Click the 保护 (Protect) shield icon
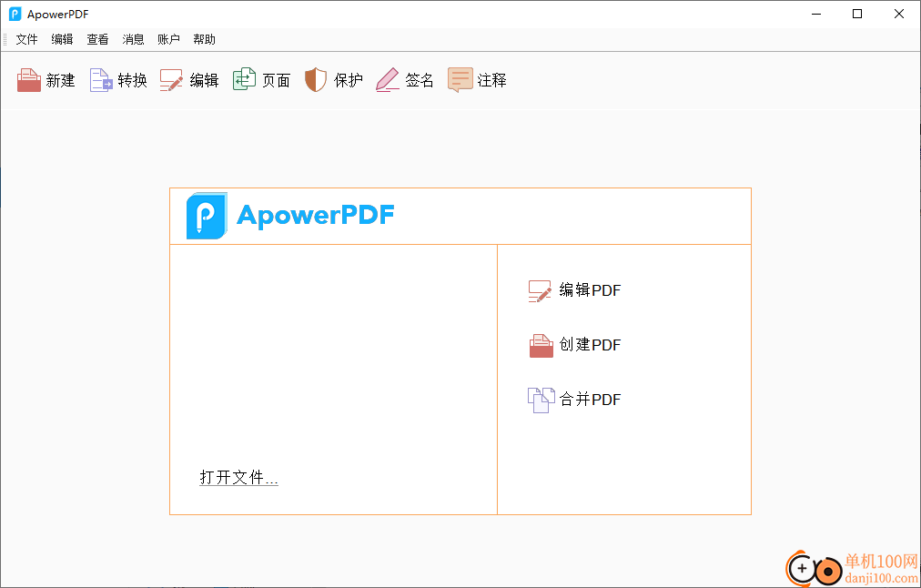The height and width of the screenshot is (588, 921). (x=316, y=80)
